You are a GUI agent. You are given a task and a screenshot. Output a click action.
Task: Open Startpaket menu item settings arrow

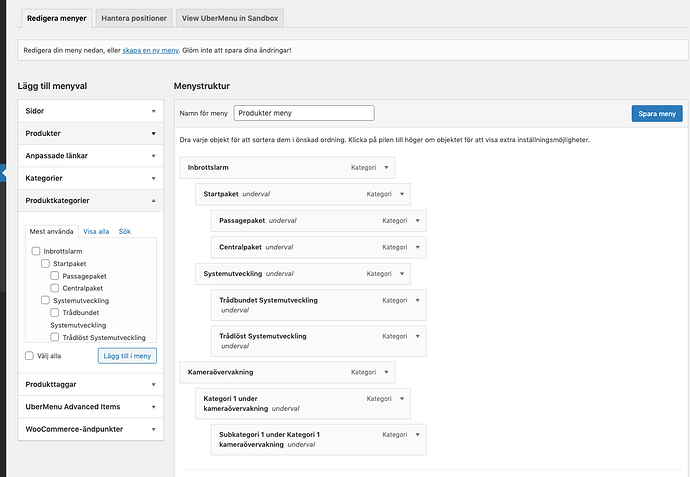click(401, 193)
